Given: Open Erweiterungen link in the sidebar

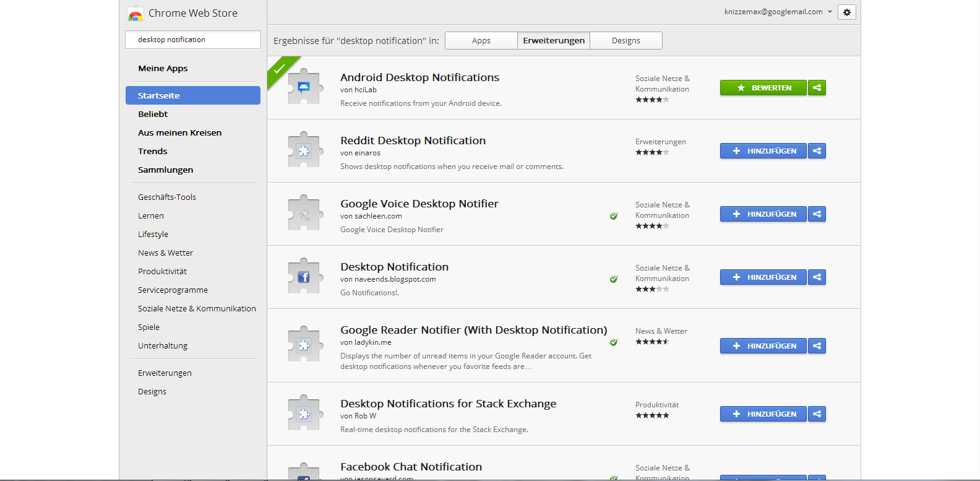Looking at the screenshot, I should point(165,373).
